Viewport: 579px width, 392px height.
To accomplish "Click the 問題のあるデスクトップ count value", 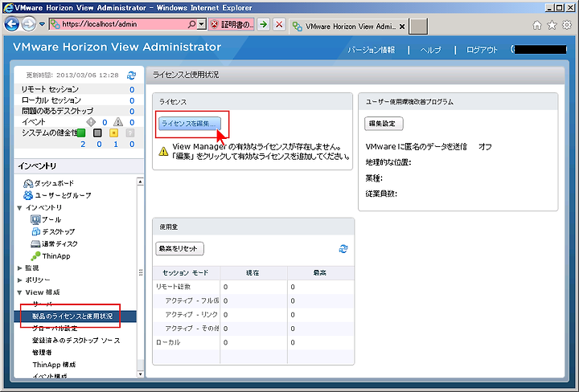I will pyautogui.click(x=132, y=112).
